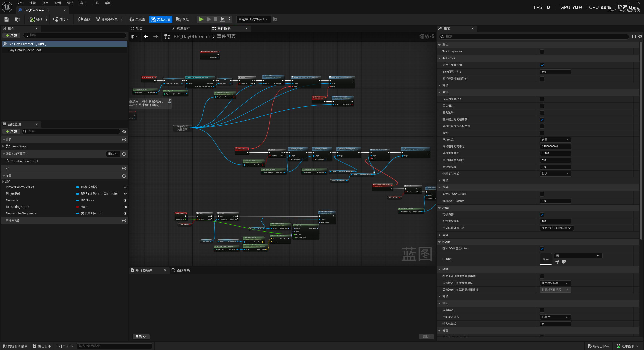Click Unreal Engine logo icon
This screenshot has height=350, width=644.
[x=7, y=7]
